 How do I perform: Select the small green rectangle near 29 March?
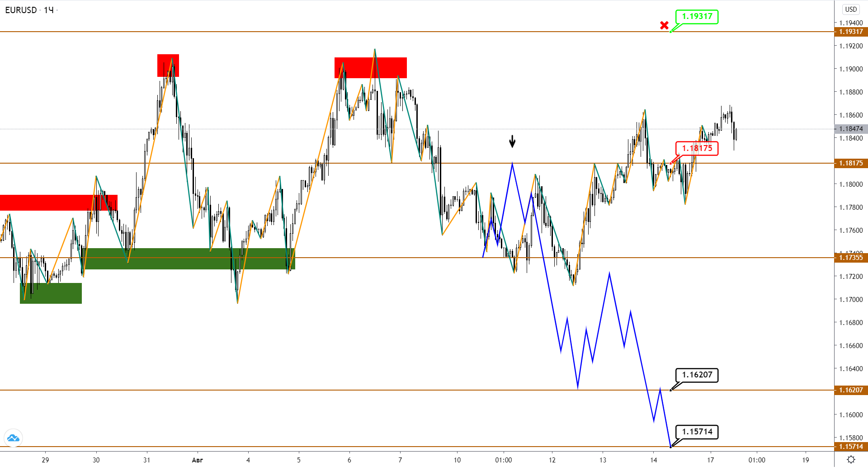[x=51, y=293]
